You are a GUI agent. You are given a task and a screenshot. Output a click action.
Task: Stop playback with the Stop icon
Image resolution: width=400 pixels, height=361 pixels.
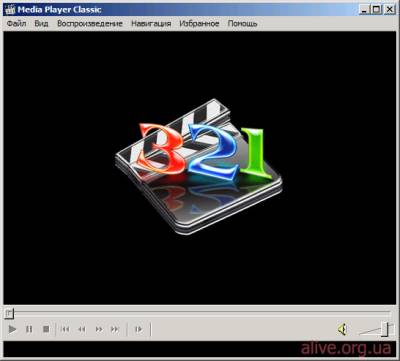[x=46, y=329]
